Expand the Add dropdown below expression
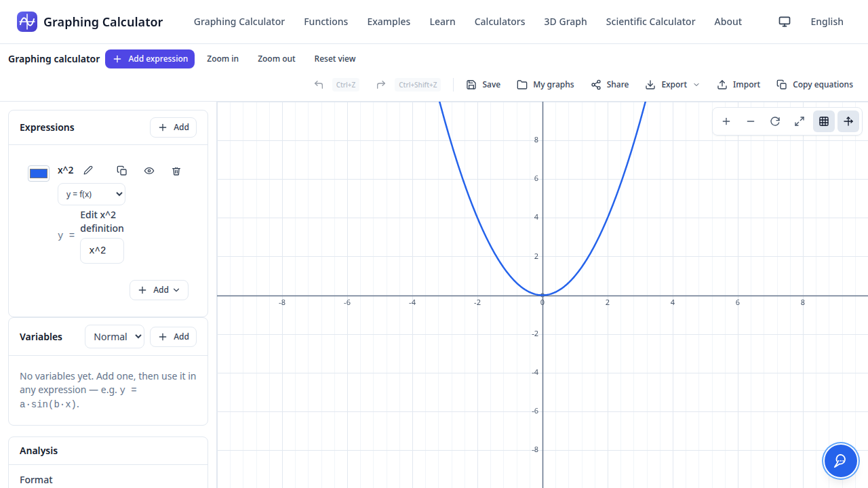Image resolution: width=868 pixels, height=488 pixels. (159, 290)
